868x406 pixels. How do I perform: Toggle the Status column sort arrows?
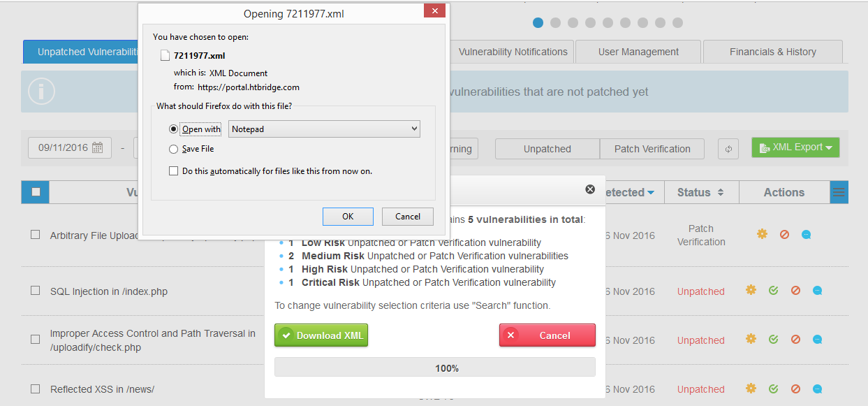721,192
